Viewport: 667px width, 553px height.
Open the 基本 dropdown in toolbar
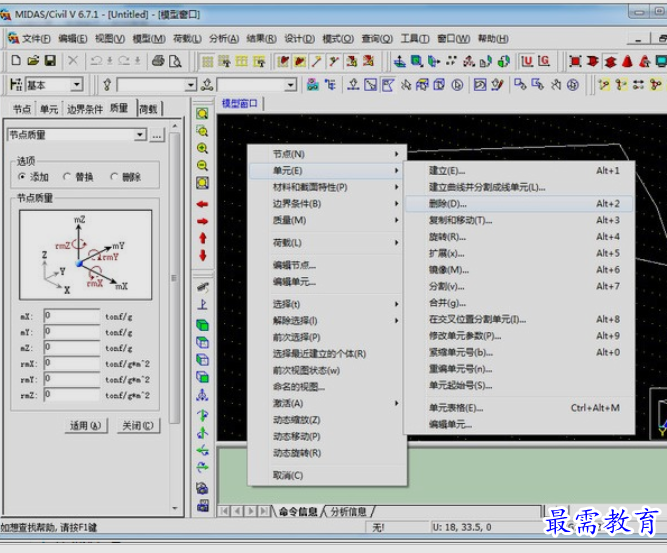click(77, 85)
